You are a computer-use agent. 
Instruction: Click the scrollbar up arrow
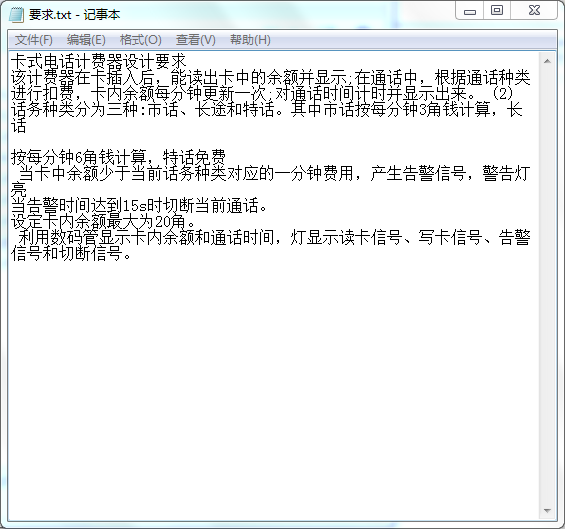[547, 61]
